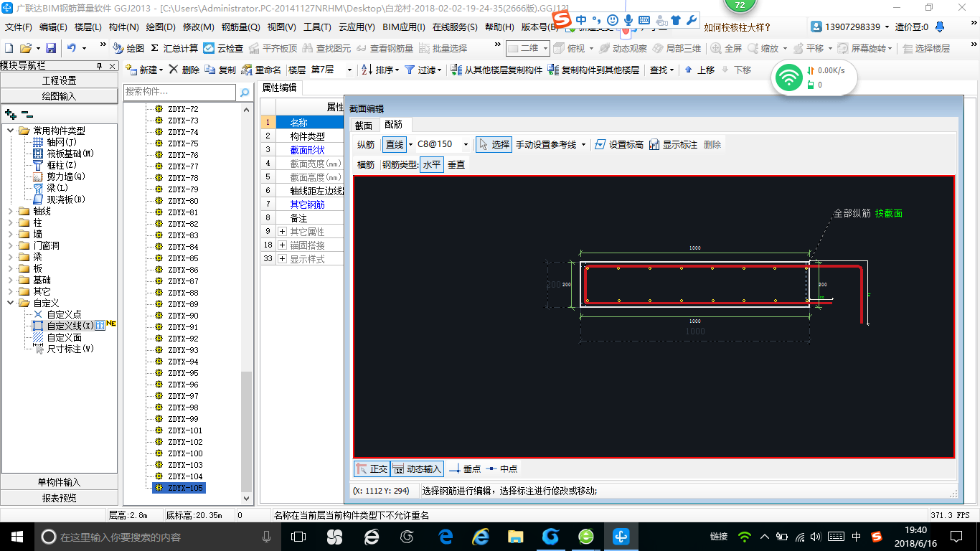Viewport: 980px width, 551px height.
Task: Click 新建 to create component
Action: [x=143, y=70]
